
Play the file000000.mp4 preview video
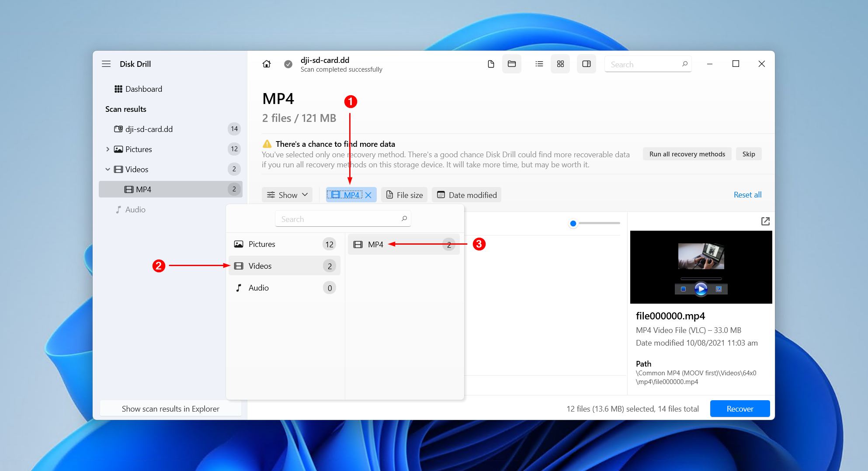coord(701,289)
